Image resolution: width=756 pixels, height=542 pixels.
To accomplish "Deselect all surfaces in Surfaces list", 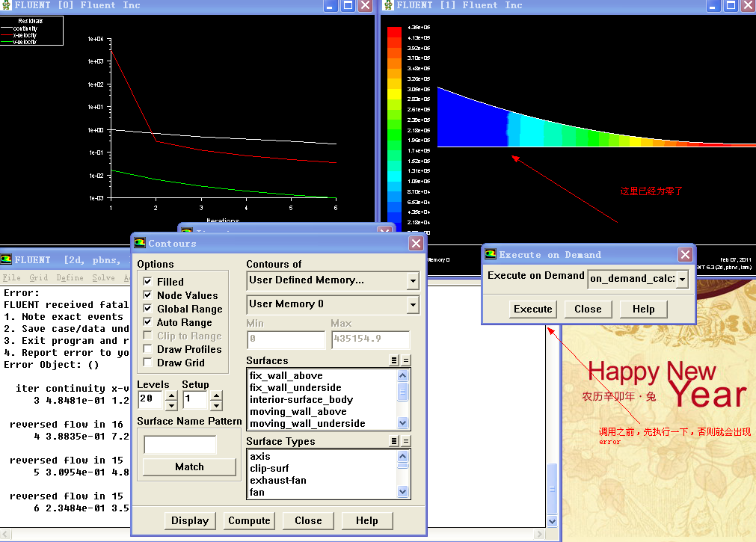I will 406,360.
